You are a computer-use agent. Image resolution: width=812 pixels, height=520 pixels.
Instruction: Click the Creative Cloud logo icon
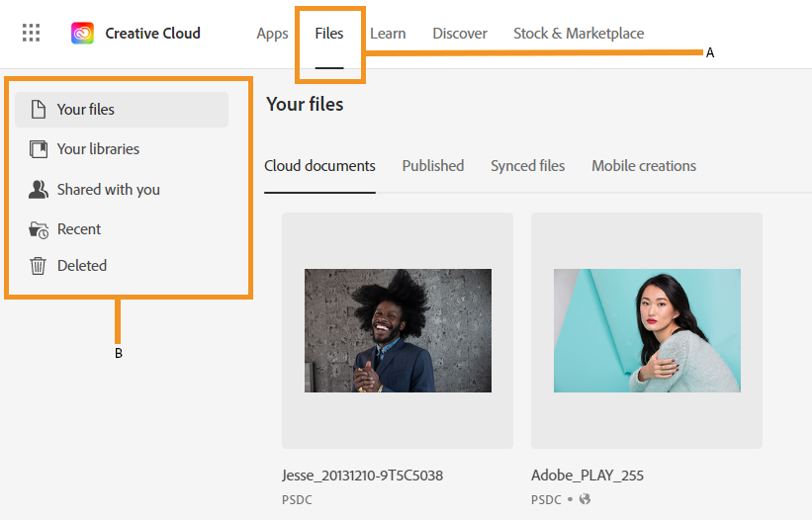83,34
